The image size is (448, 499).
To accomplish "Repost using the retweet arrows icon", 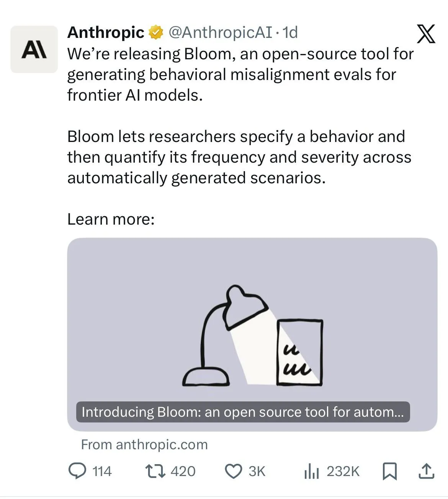I will pos(155,471).
